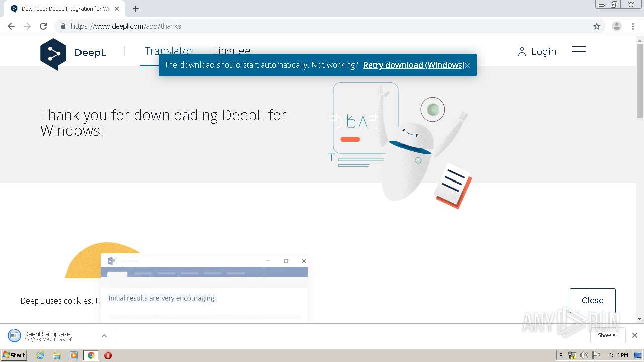644x362 pixels.
Task: Switch to the Translator tab
Action: (169, 51)
